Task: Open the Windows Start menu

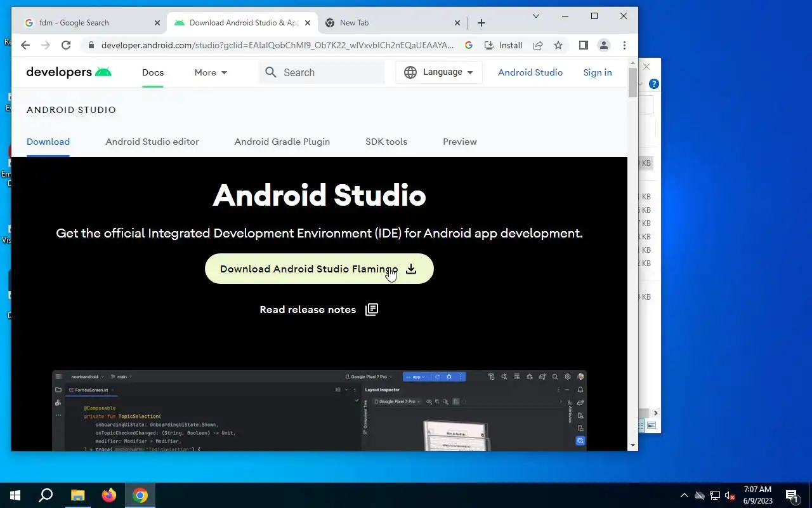Action: click(15, 495)
